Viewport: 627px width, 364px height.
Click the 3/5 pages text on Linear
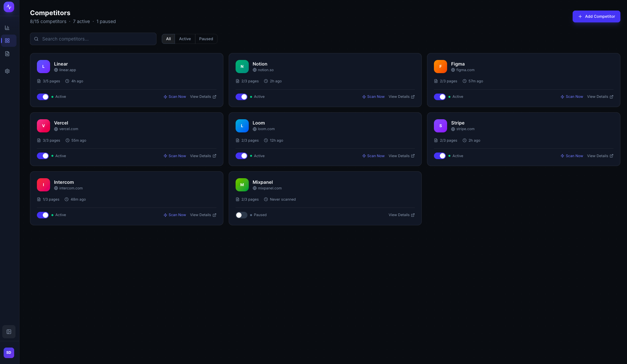(x=51, y=81)
